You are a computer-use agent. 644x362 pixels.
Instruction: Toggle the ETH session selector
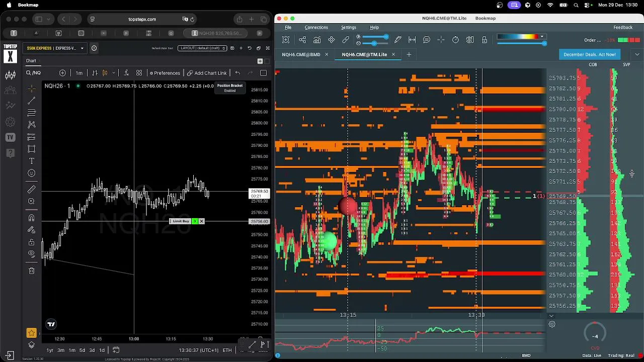click(x=227, y=350)
